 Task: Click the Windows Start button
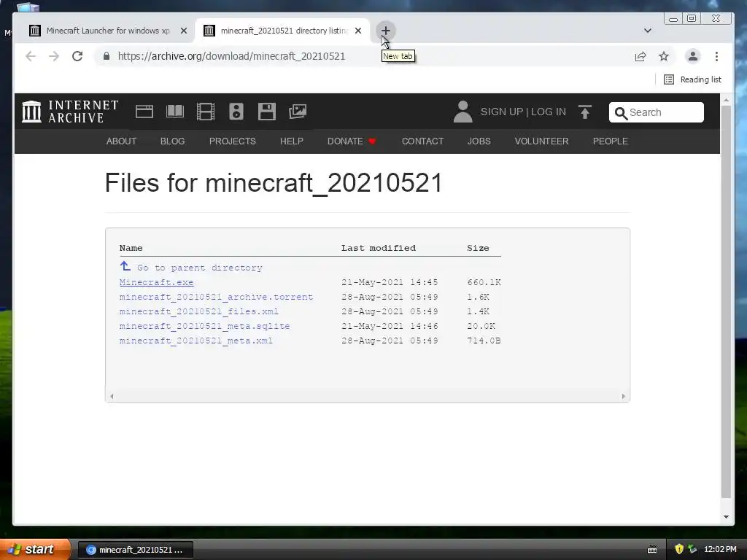point(35,550)
